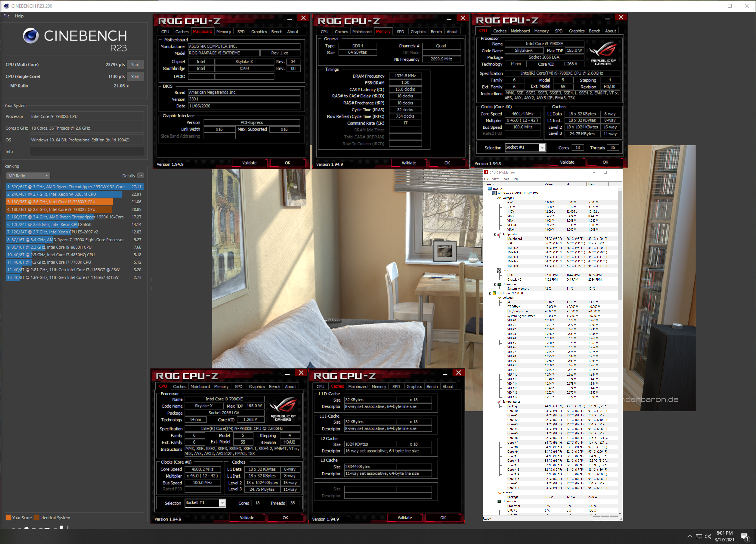The width and height of the screenshot is (756, 544).
Task: Click ROG logo in the lower CPU-Z CPU window
Action: [283, 409]
